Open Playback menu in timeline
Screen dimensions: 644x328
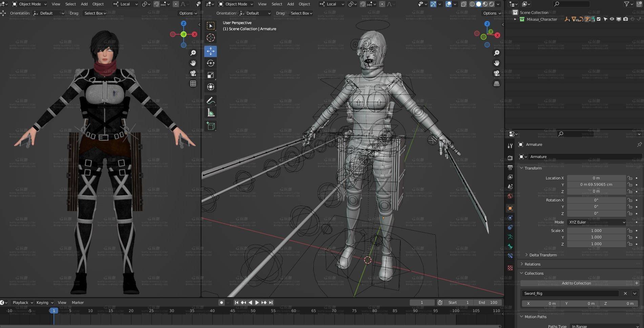(x=23, y=303)
